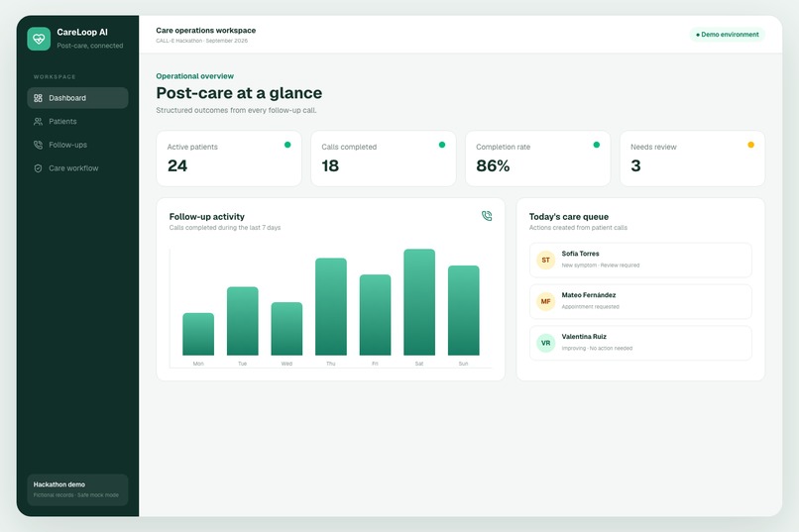The width and height of the screenshot is (799, 532).
Task: Click the green status dot on Active patients
Action: pos(287,145)
